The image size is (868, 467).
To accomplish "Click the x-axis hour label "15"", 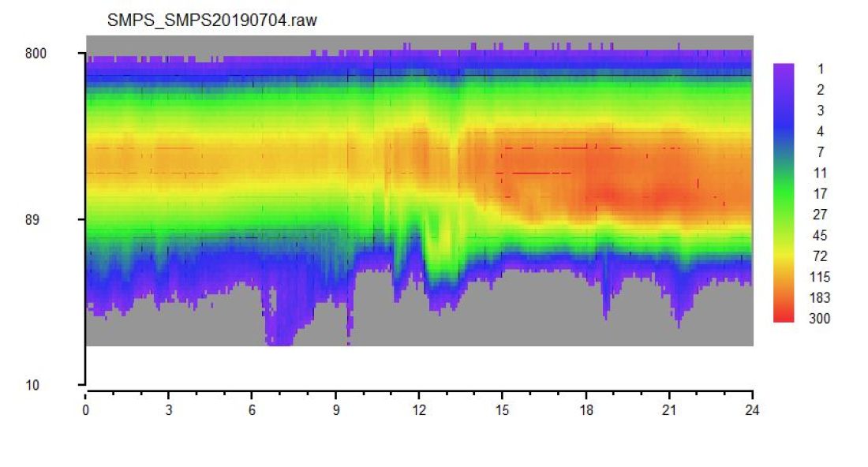I will pyautogui.click(x=502, y=410).
